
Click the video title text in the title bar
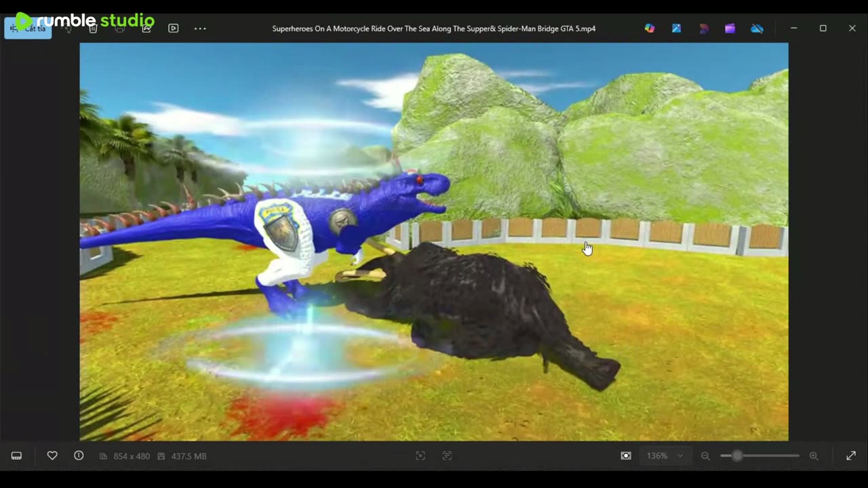click(434, 28)
